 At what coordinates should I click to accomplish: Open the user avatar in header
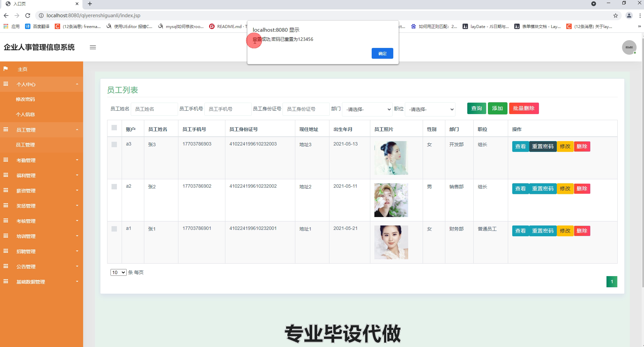point(629,47)
